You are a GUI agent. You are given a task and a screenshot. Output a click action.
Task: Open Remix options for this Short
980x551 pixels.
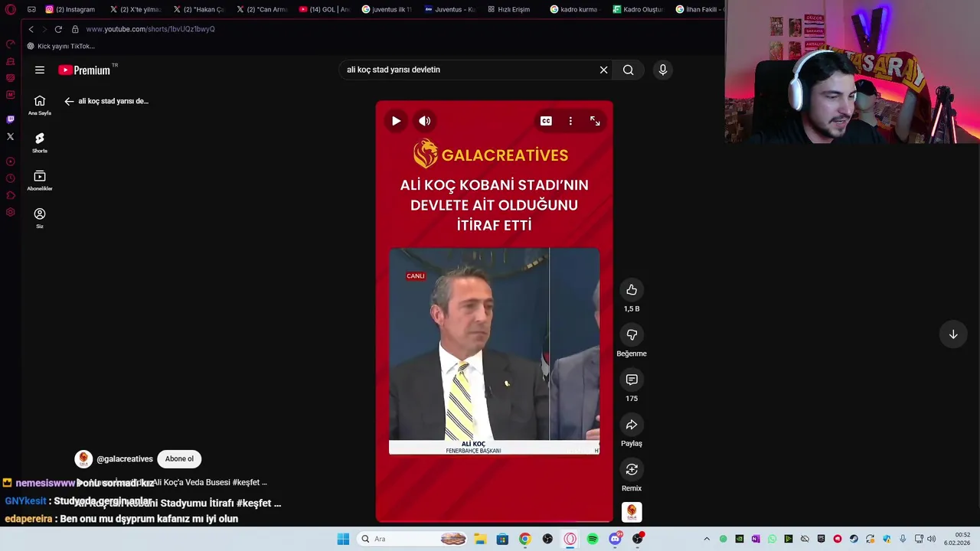(632, 469)
